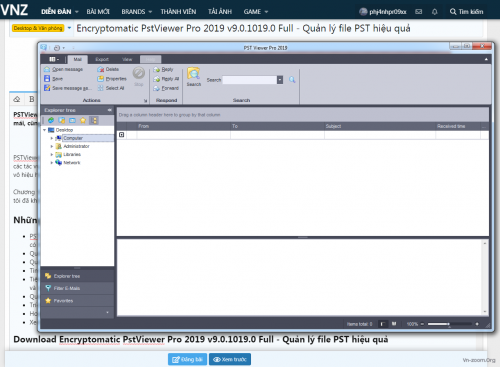Open the Filter E-Mails panel
Viewport: 500px width, 367px height.
click(77, 288)
